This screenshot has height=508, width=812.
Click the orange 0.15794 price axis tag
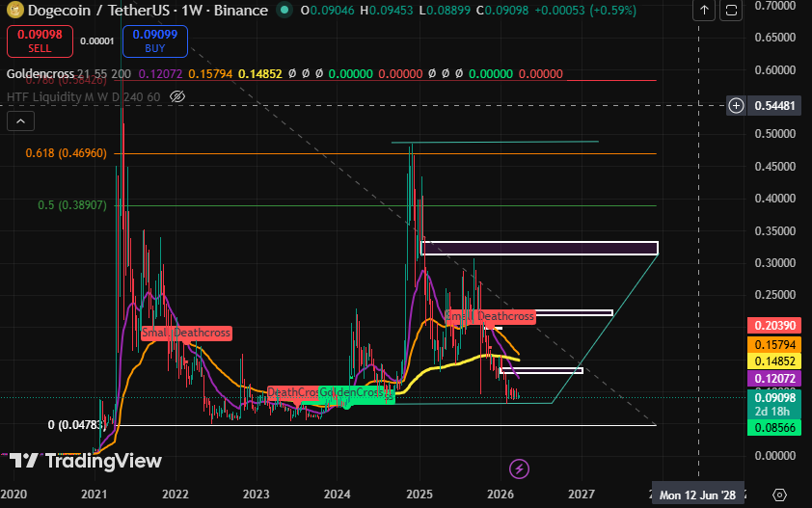click(x=774, y=345)
